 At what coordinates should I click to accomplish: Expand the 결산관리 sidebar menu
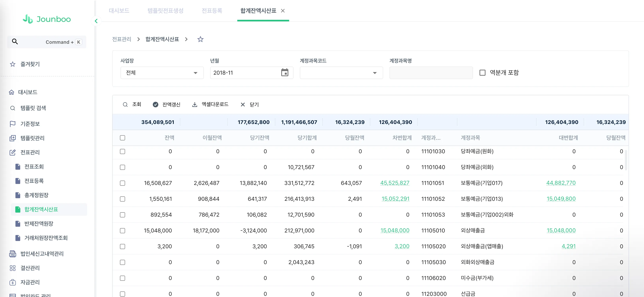pyautogui.click(x=30, y=268)
